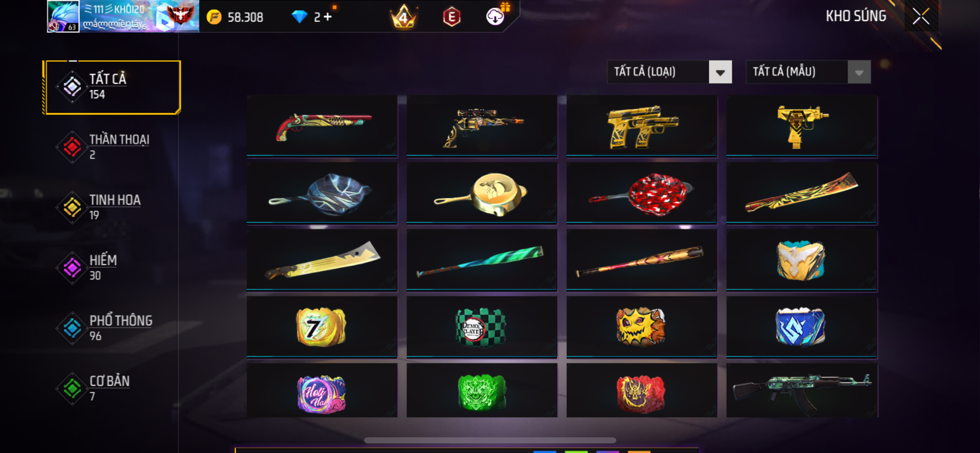Close the Kho Súng screen
Image resolution: width=980 pixels, height=453 pixels.
pos(921,17)
